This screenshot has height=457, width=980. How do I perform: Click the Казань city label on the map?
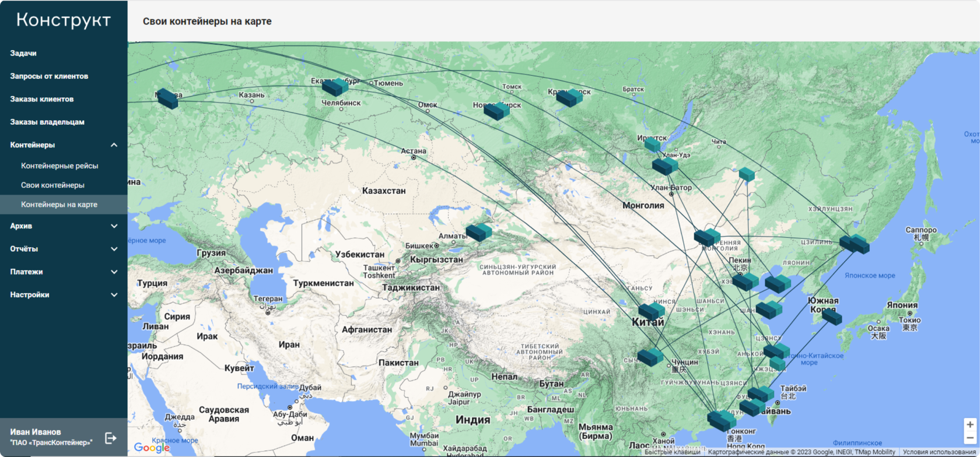[x=251, y=95]
